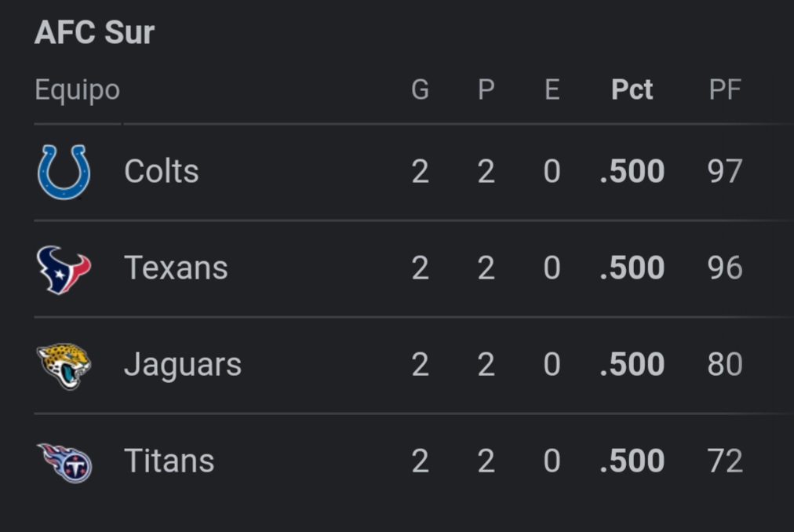Open the Colts team name link
Image resolution: width=794 pixels, height=532 pixels.
coord(161,171)
